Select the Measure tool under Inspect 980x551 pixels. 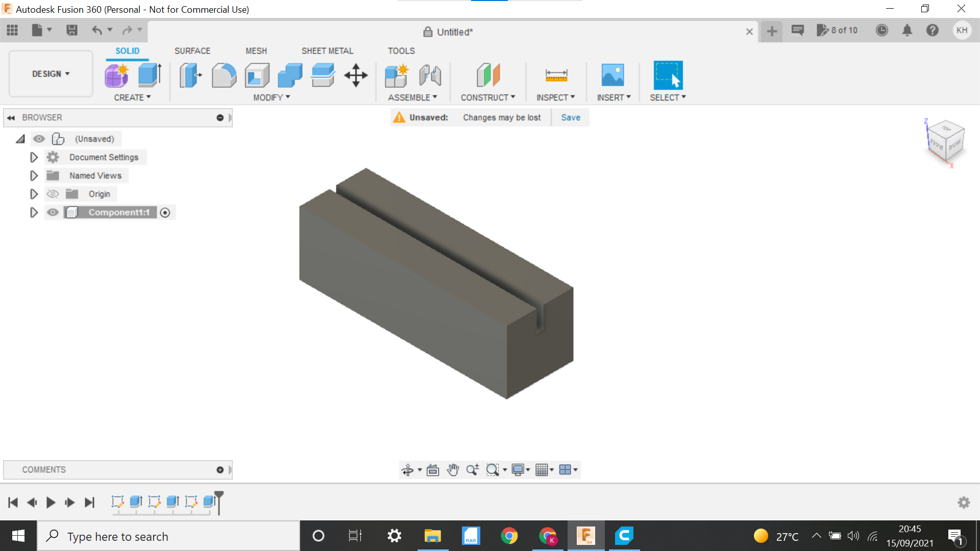556,75
